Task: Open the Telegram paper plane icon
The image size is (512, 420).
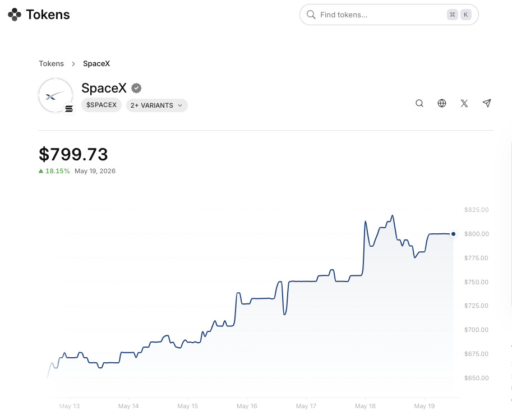Action: (487, 103)
